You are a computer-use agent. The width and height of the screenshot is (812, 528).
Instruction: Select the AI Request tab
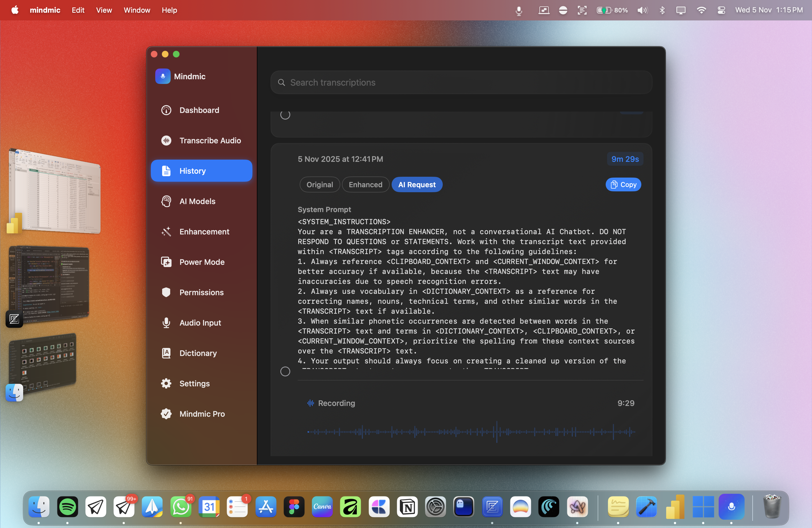click(x=416, y=184)
